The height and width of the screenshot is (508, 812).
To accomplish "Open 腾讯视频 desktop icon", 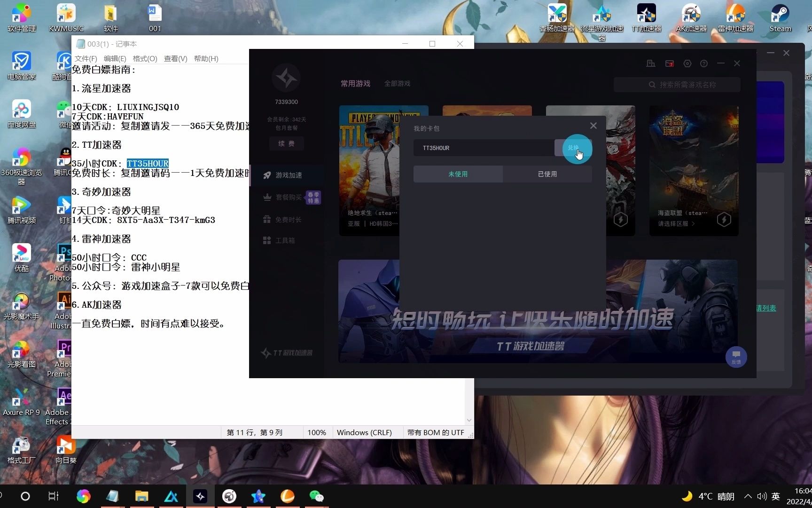I will coord(22,210).
